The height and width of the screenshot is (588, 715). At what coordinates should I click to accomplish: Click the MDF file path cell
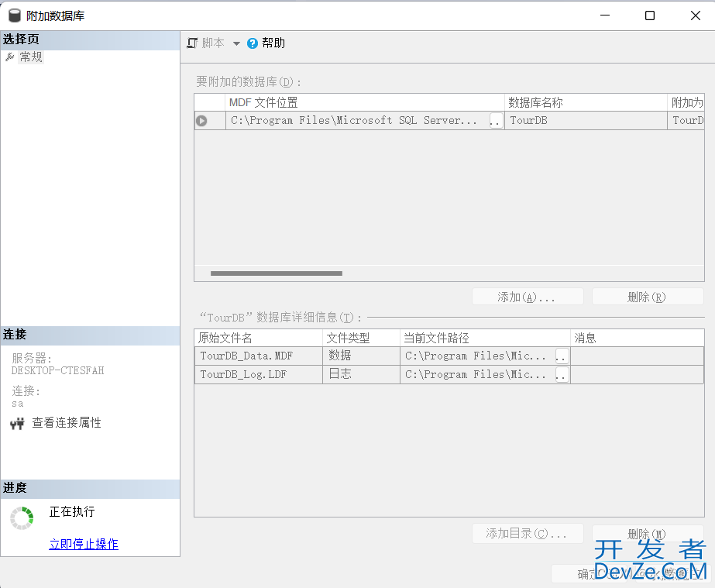pos(358,121)
